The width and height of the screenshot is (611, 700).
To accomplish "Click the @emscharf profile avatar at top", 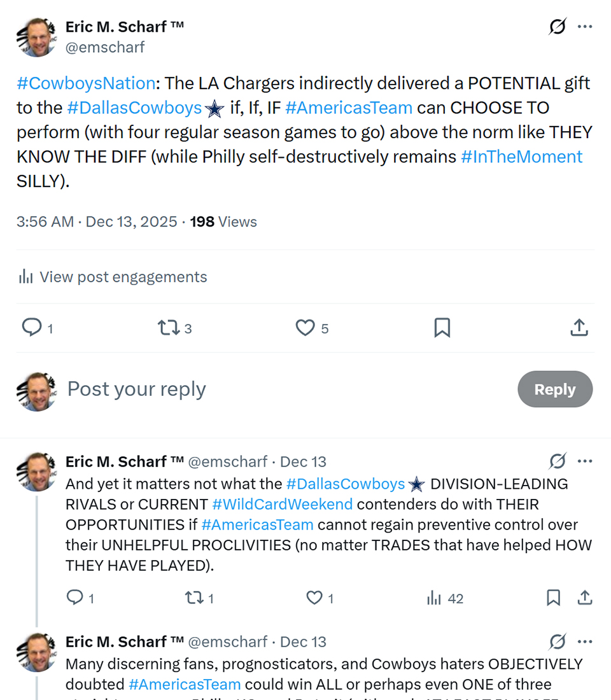I will 36,37.
